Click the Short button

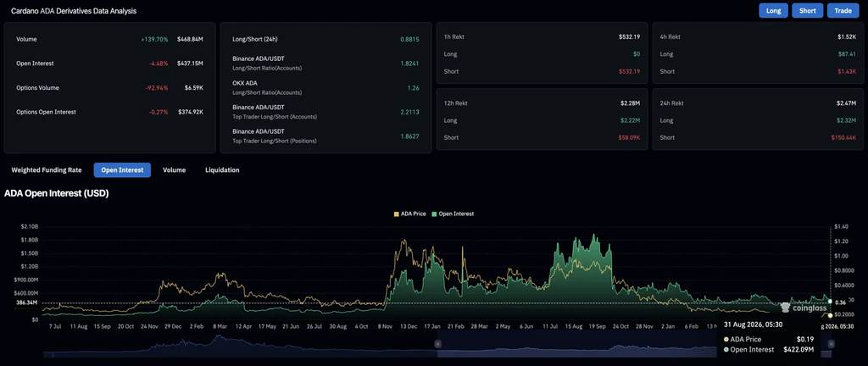pos(807,10)
